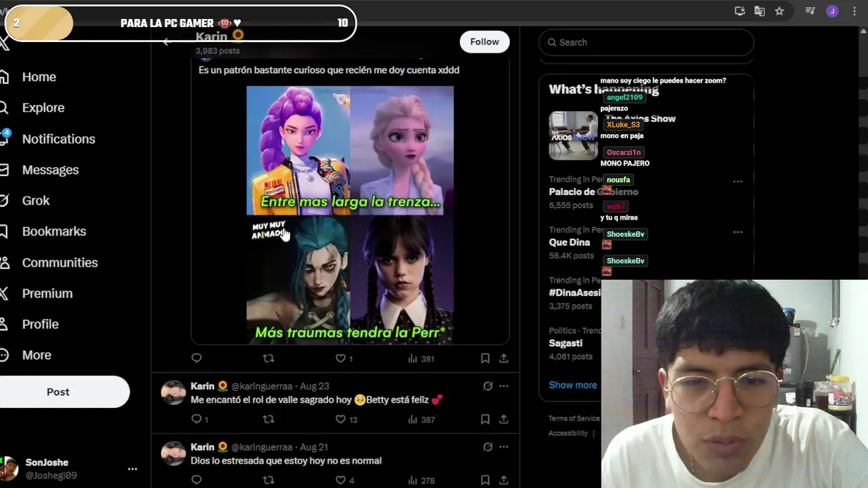Open Karin's avatar on Aug 23 post
The image size is (868, 488).
click(173, 392)
